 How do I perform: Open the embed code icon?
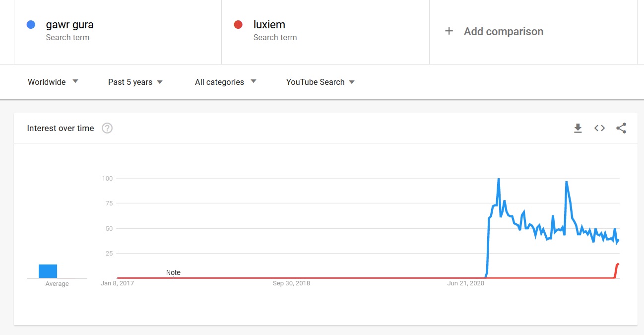coord(599,129)
